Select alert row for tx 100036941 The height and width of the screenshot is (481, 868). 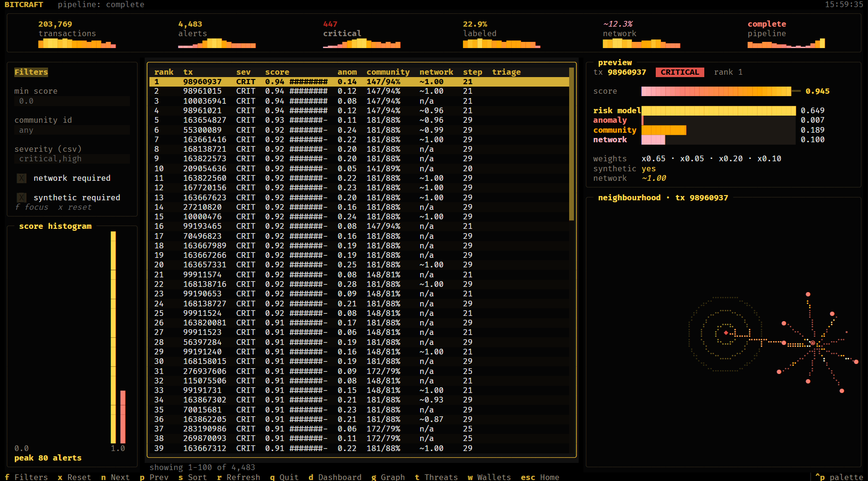[359, 101]
